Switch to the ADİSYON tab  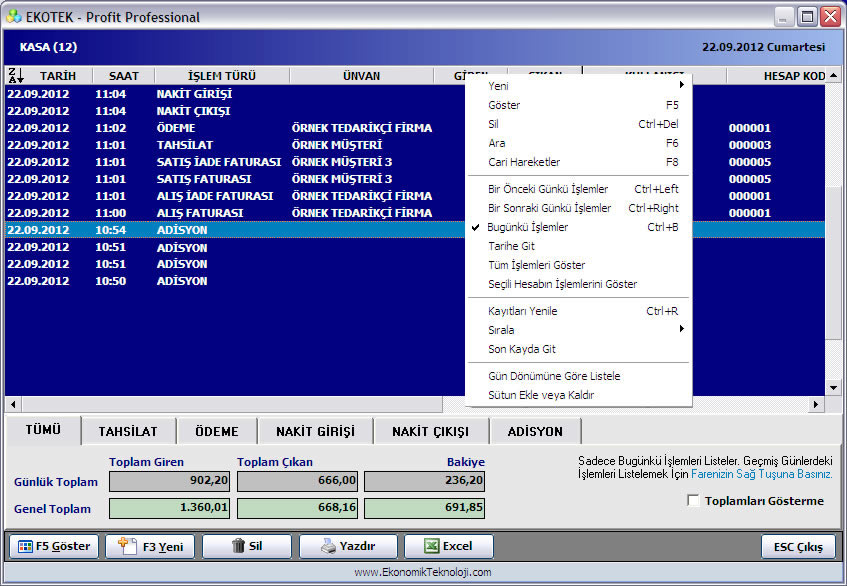535,432
